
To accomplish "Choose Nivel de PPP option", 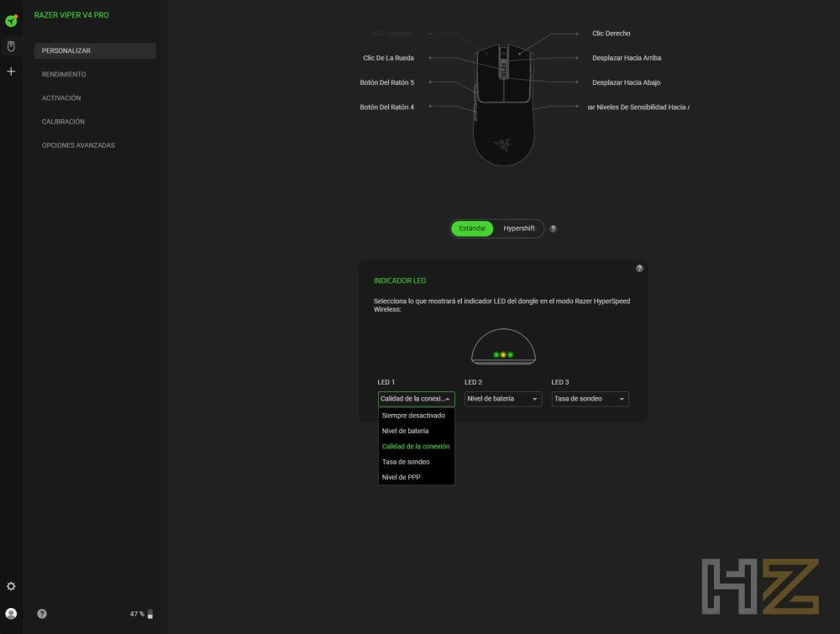I will (x=417, y=477).
